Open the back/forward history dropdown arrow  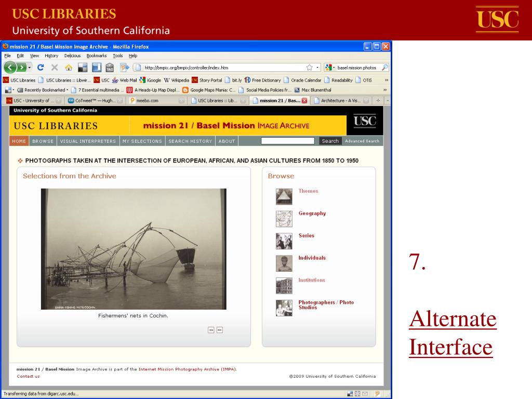tap(30, 68)
